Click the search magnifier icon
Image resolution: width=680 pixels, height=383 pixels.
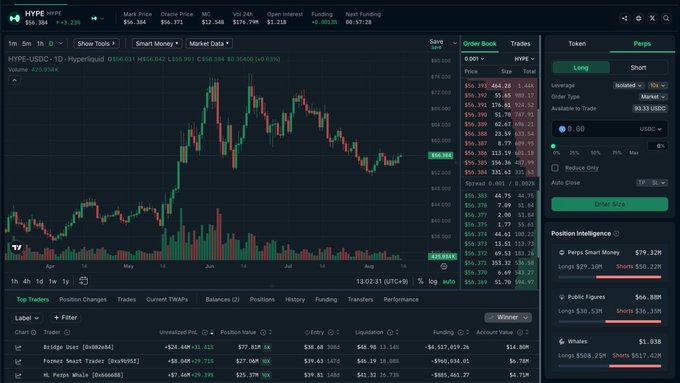666,18
